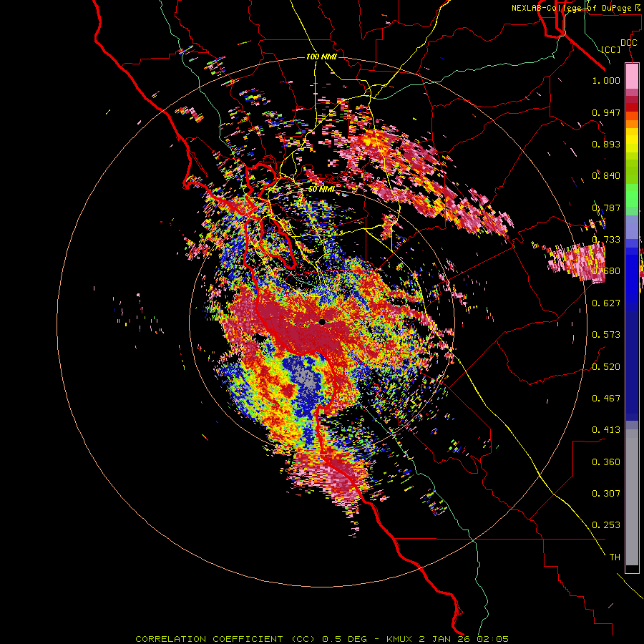644x644 pixels.
Task: Select the 0.680 legend value
Action: (606, 271)
